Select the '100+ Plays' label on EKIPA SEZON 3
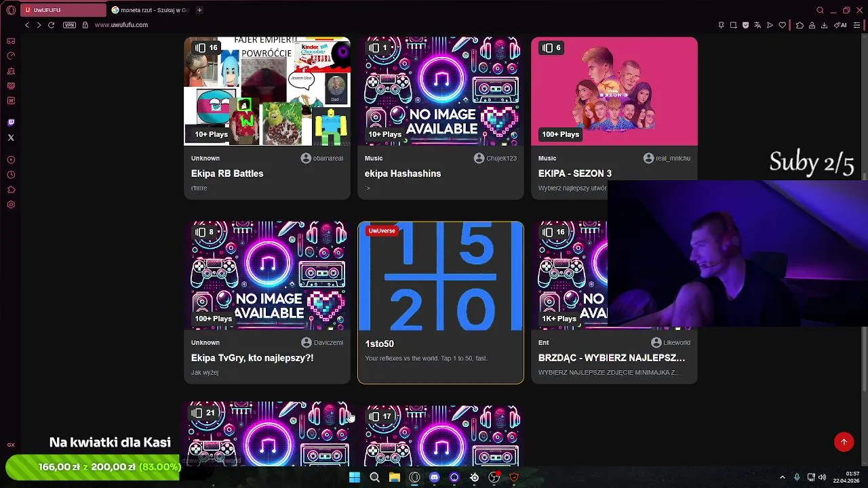The width and height of the screenshot is (868, 488). pos(560,134)
